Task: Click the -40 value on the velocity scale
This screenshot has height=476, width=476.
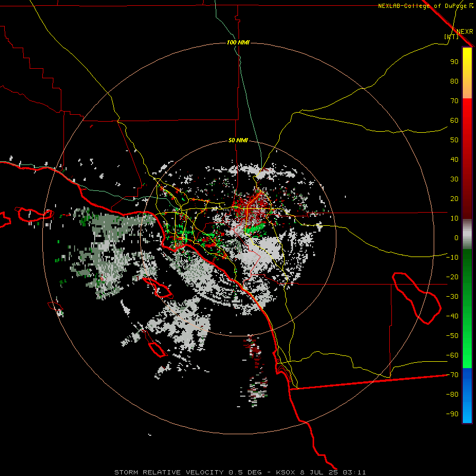Action: (x=452, y=316)
